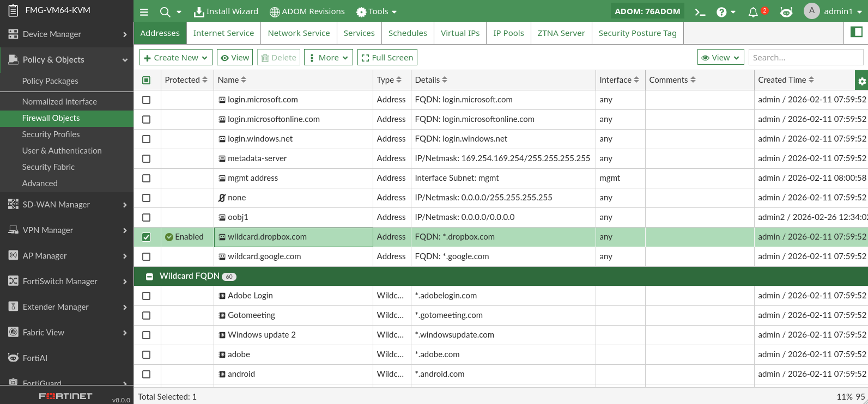Open the FortiAI assistant icon in header
The image size is (868, 404).
coord(786,12)
